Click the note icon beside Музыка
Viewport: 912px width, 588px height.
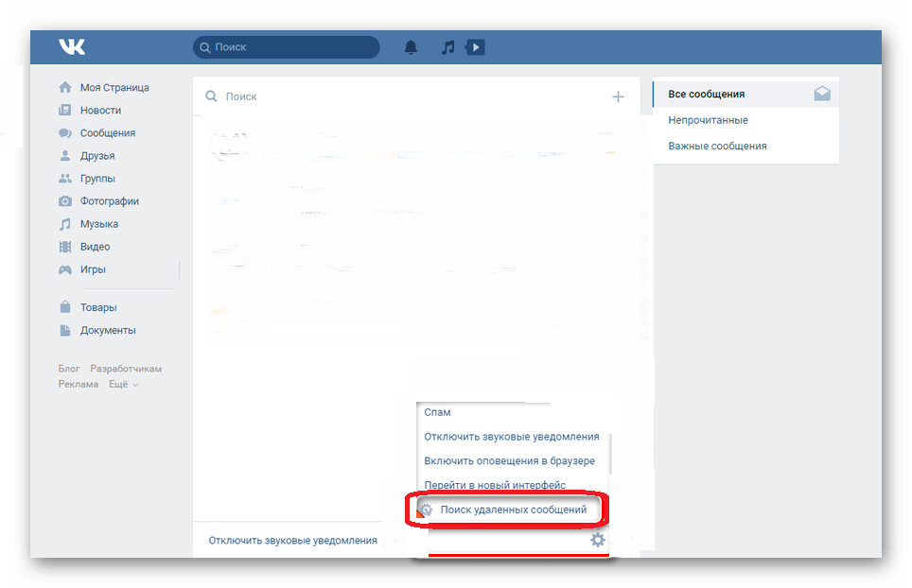pos(65,224)
